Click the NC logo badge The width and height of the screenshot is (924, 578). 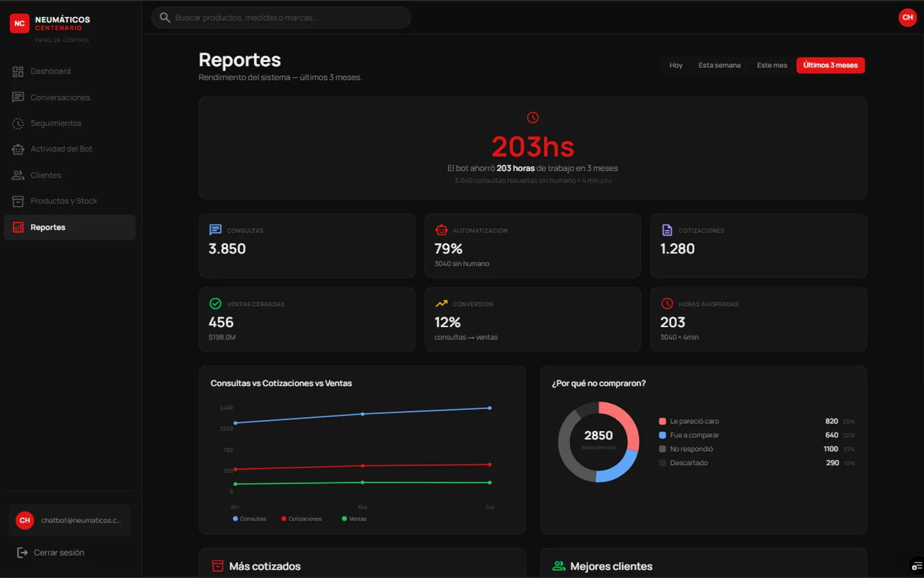pyautogui.click(x=20, y=24)
